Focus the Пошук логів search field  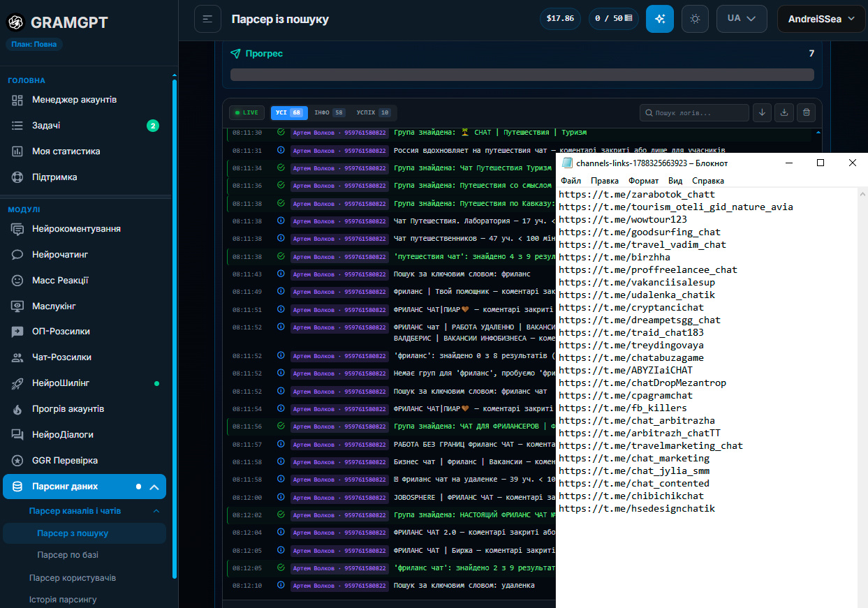[694, 112]
